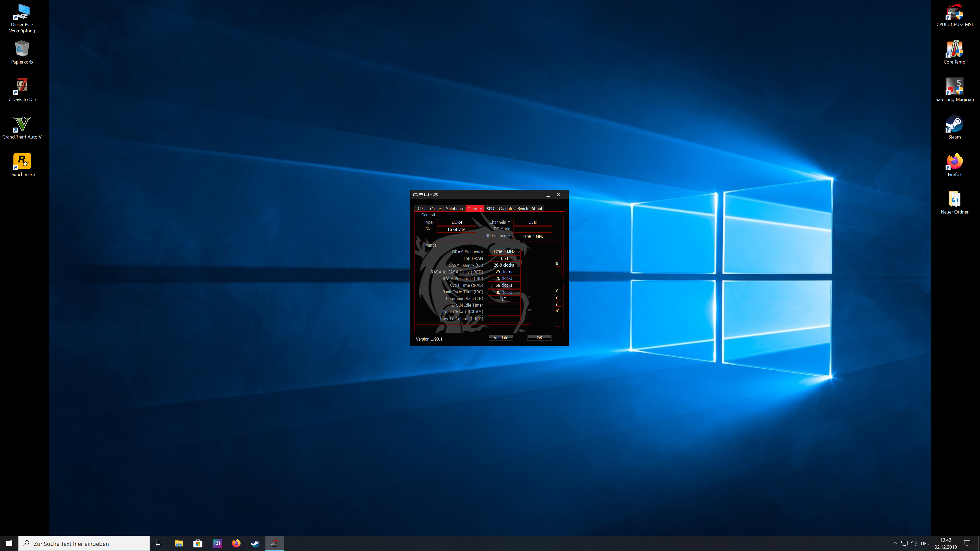Open the volume control in the system tray
The height and width of the screenshot is (551, 980).
(x=914, y=543)
